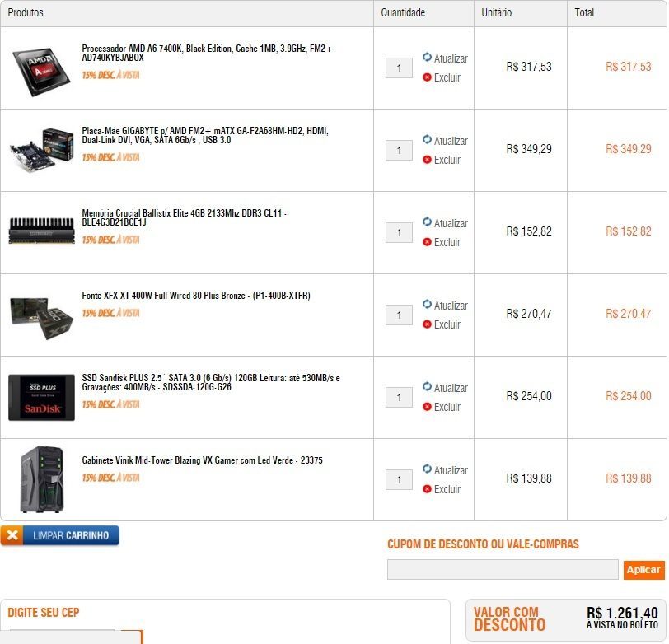Remove Crucial Ballistix memory via Excluir icon
669x644 pixels.
427,242
